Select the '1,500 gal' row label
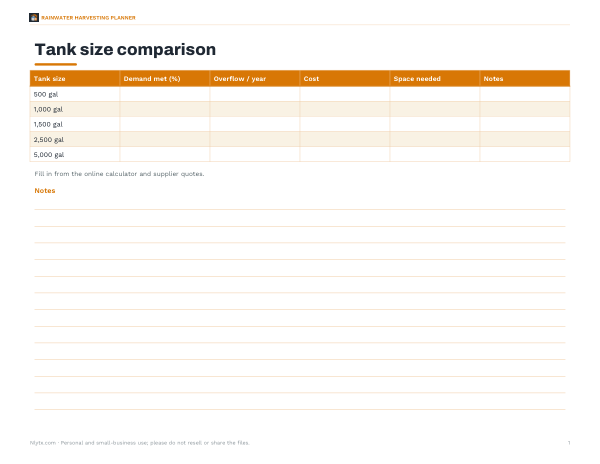The width and height of the screenshot is (600, 464). 48,124
